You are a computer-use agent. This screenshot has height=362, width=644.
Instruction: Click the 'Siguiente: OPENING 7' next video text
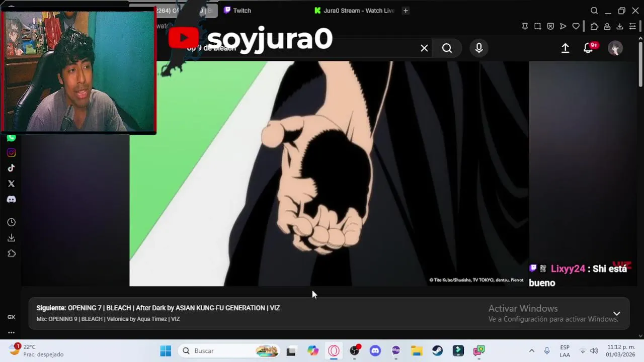click(x=158, y=308)
